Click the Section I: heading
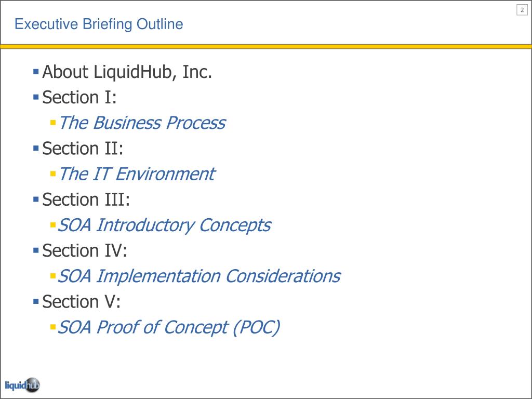 [79, 97]
